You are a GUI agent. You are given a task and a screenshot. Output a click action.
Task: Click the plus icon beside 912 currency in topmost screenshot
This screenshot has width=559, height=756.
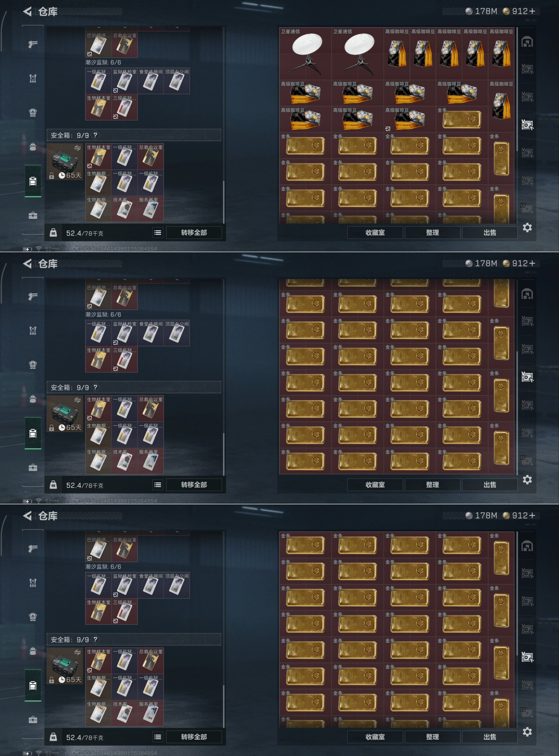click(x=532, y=11)
